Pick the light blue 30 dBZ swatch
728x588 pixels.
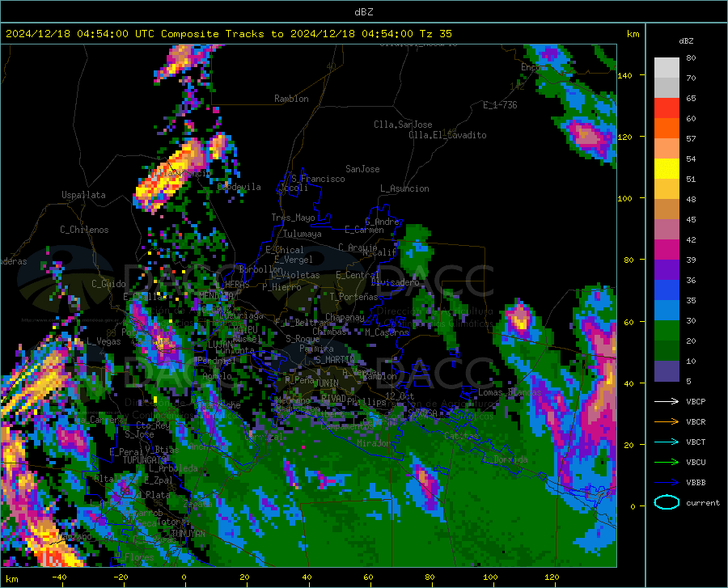pos(667,311)
